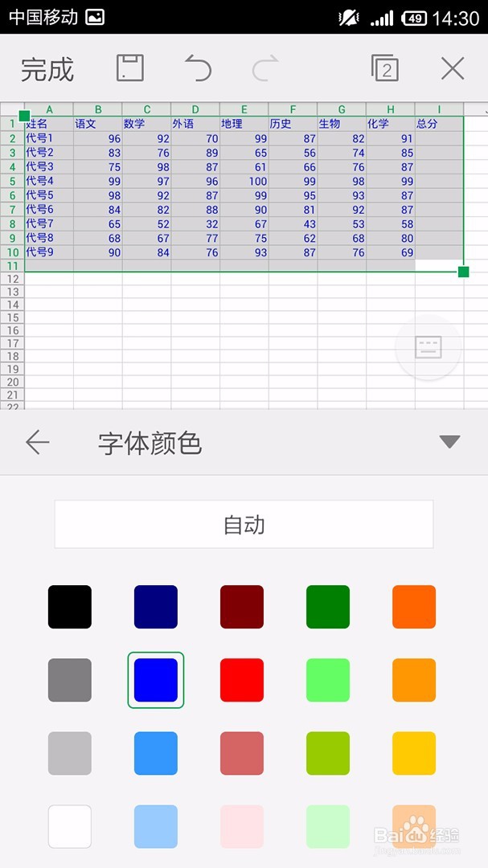
Task: Tap the 完成 done button
Action: 47,69
